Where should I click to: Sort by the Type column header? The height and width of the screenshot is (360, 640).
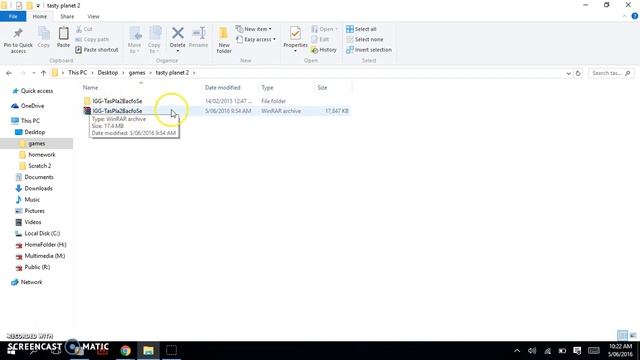(x=267, y=87)
